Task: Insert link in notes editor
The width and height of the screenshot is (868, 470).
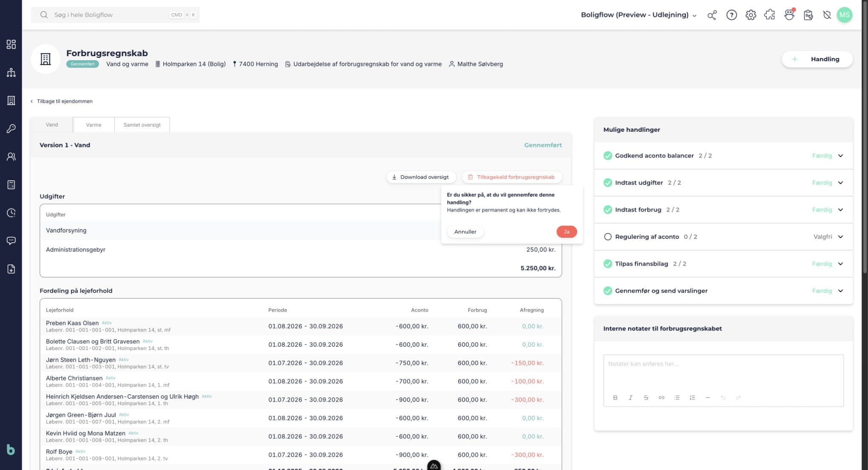Action: pyautogui.click(x=661, y=397)
